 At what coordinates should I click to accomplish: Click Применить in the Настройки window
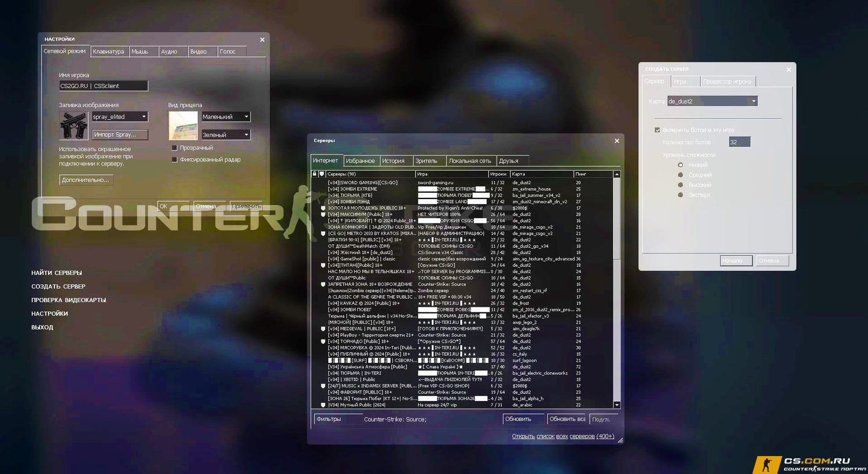[247, 206]
